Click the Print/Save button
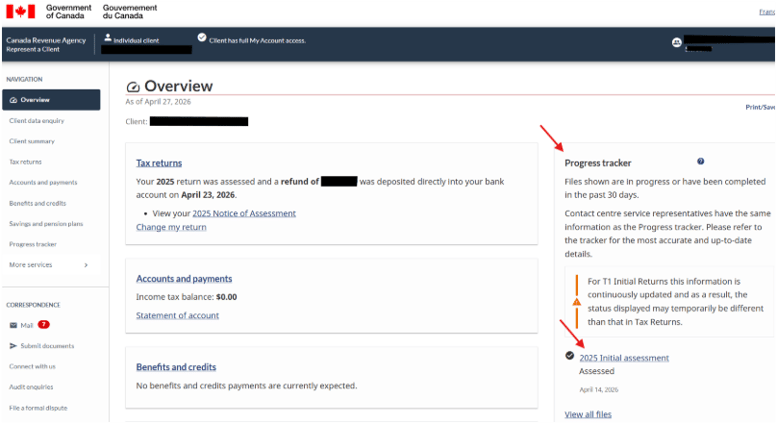The image size is (777, 424). (x=760, y=106)
